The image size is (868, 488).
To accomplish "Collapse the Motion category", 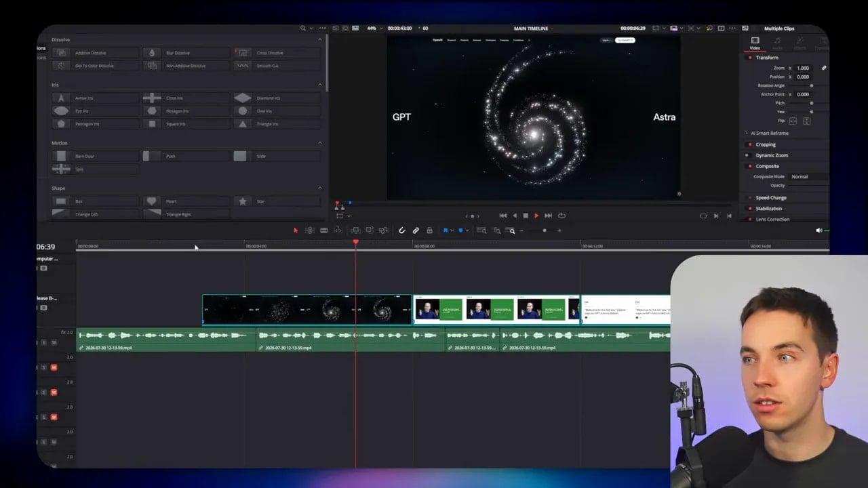I will (x=320, y=143).
